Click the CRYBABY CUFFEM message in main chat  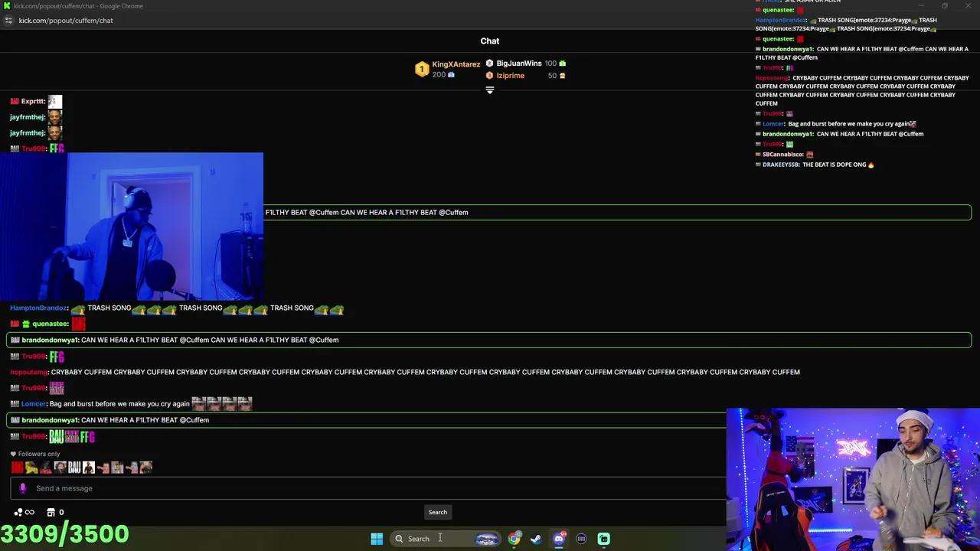coord(425,373)
